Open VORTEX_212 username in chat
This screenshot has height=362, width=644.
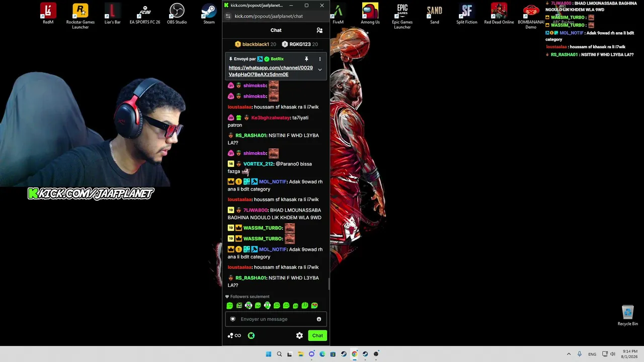(258, 164)
